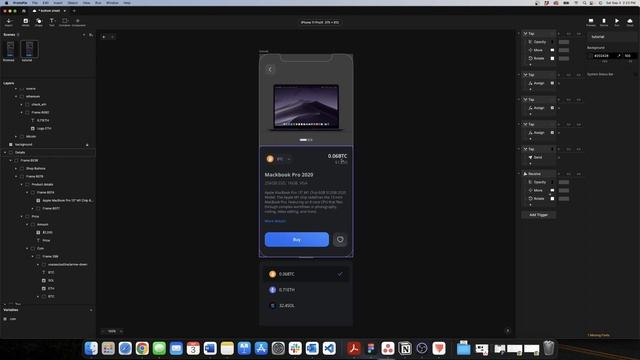Screen dimensions: 640x360
Task: Click the Run play icon
Action: coord(617,22)
